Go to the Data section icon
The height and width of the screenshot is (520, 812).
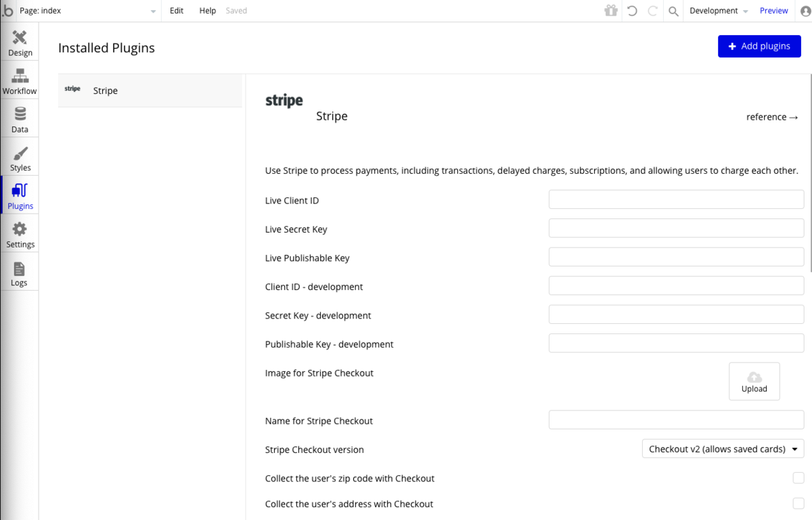(20, 114)
